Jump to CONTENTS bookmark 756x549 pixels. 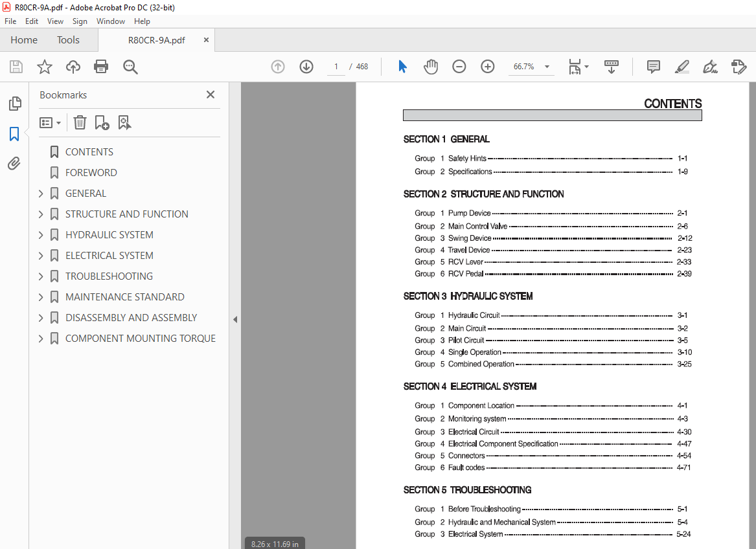[89, 152]
